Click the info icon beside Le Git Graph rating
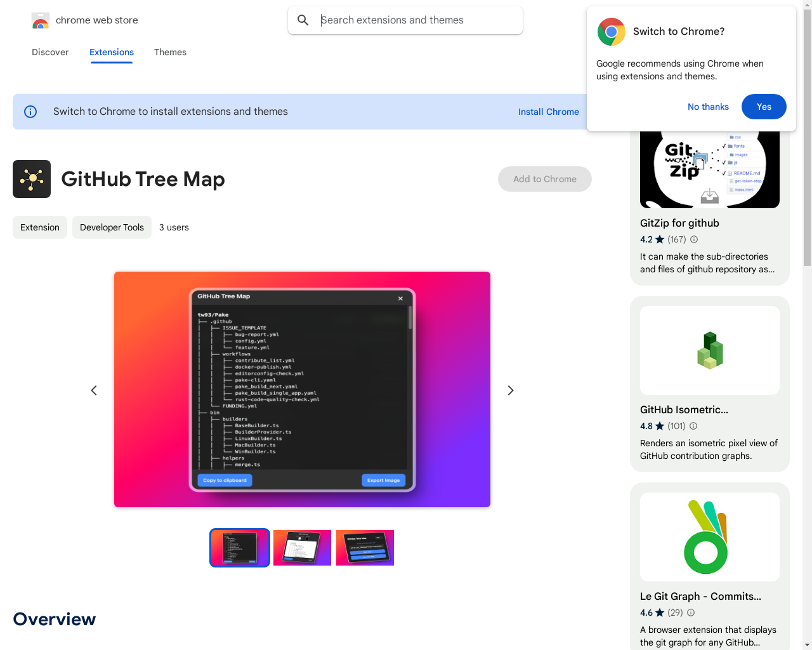This screenshot has height=650, width=812. (691, 613)
